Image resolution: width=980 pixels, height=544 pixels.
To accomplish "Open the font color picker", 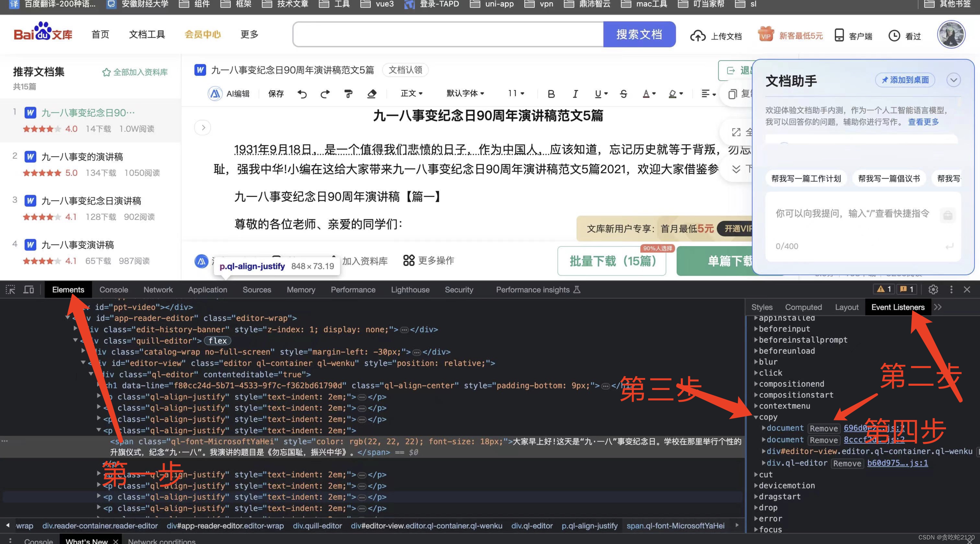I will [649, 94].
